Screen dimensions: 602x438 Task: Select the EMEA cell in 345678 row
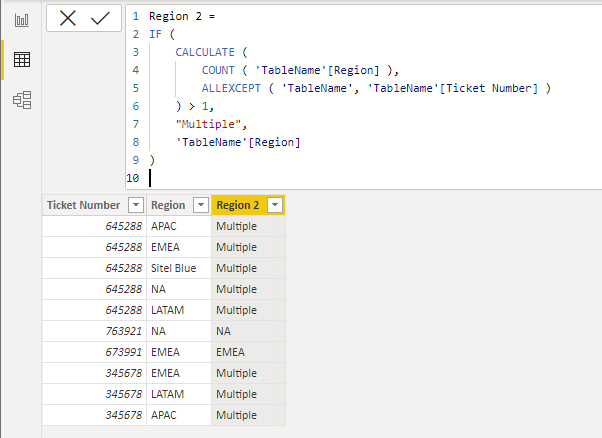tap(179, 373)
